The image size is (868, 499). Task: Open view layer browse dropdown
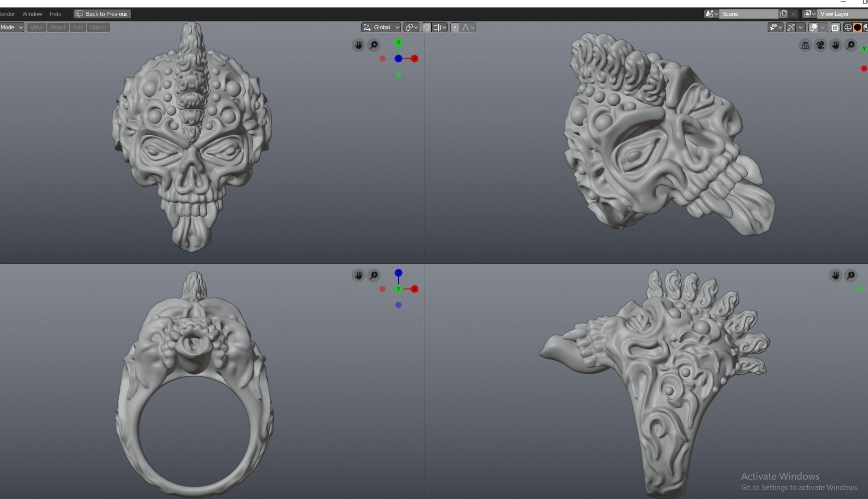click(810, 14)
